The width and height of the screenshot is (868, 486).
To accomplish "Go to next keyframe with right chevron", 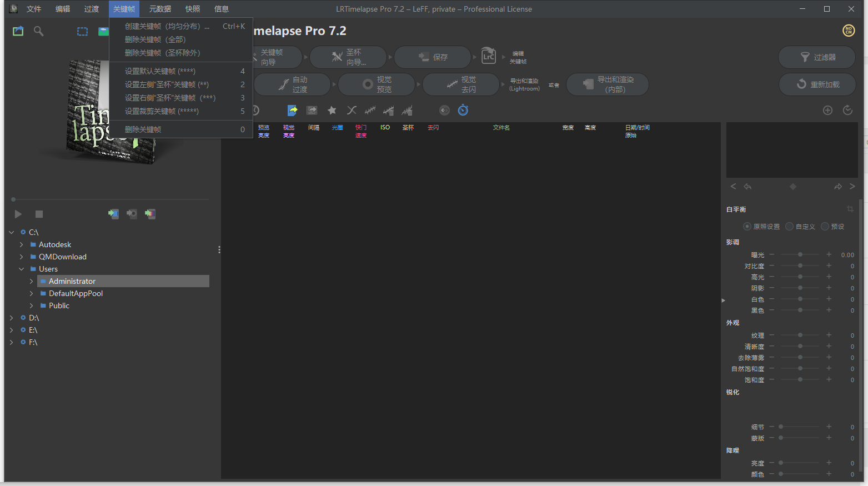I will [x=852, y=187].
